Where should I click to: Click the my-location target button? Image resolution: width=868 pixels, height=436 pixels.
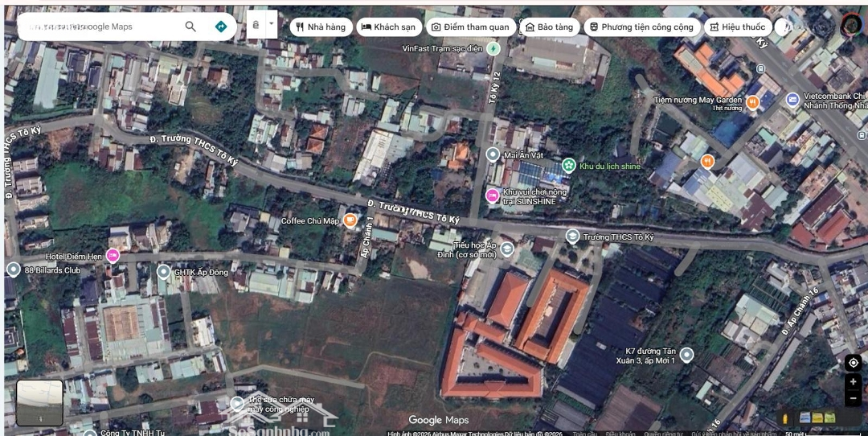853,363
